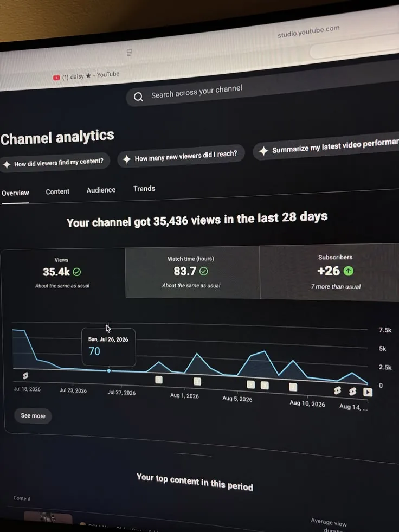Click the 'Aug 5, 2026' axis label
Image resolution: width=399 pixels, height=532 pixels.
237,399
